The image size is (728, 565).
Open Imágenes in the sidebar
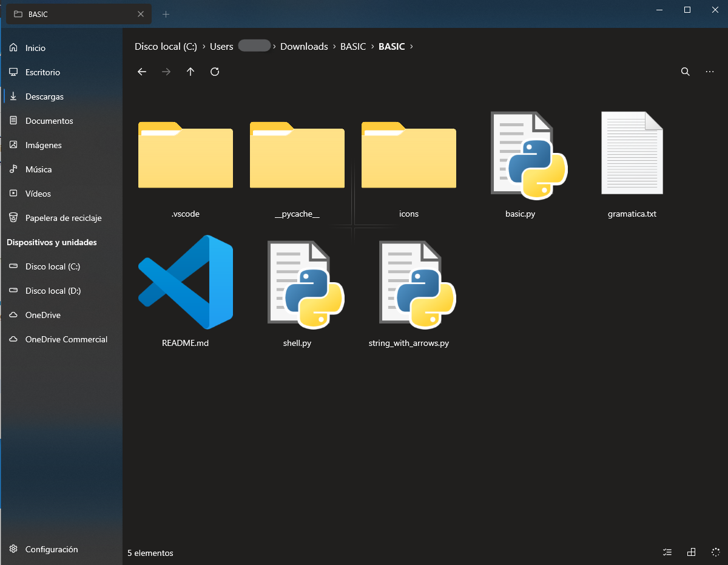tap(61, 145)
